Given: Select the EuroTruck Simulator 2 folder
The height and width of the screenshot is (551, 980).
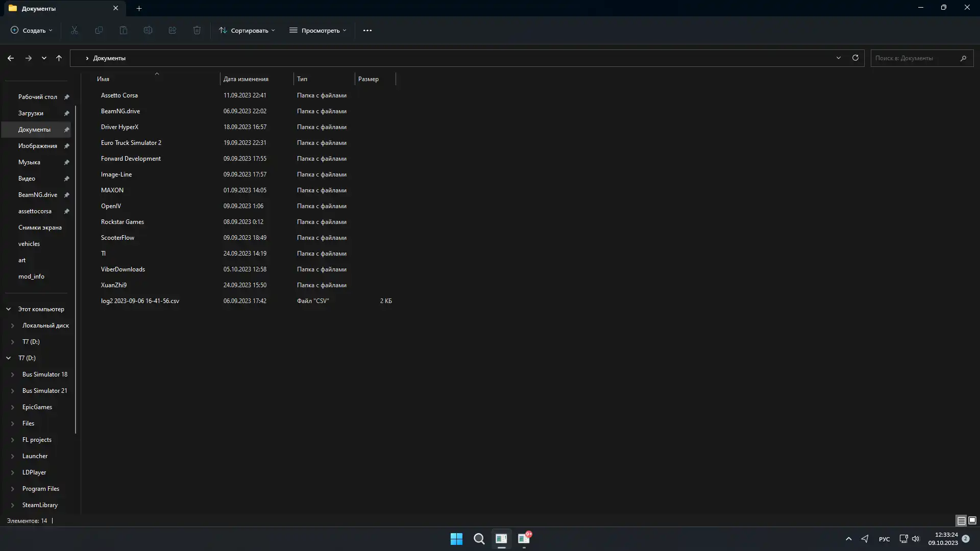Looking at the screenshot, I should click(x=131, y=143).
